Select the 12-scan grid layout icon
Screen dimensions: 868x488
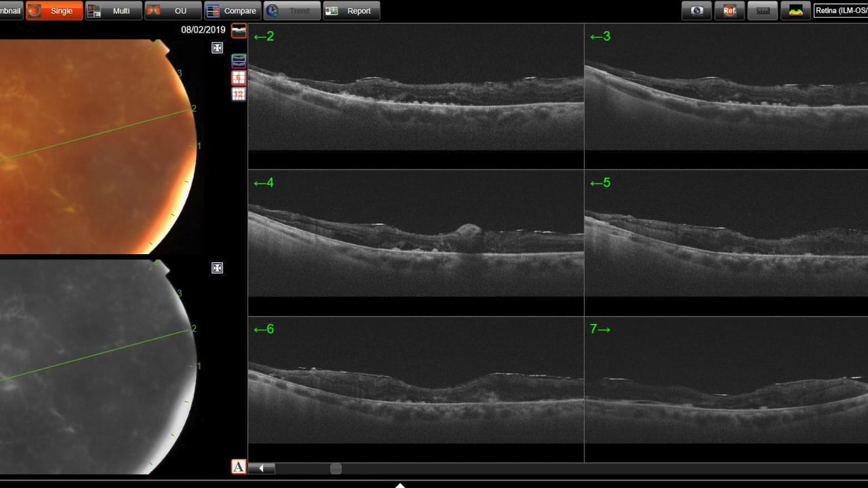click(x=239, y=94)
